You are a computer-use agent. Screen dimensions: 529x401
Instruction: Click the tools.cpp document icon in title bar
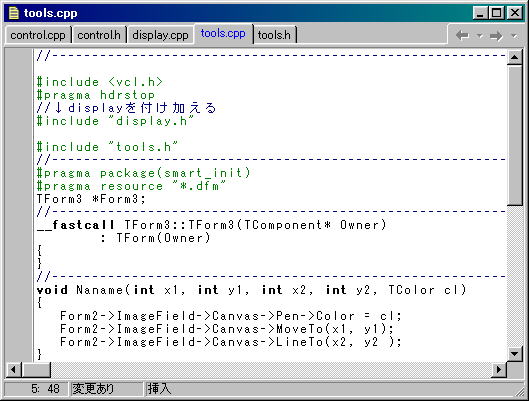(13, 13)
